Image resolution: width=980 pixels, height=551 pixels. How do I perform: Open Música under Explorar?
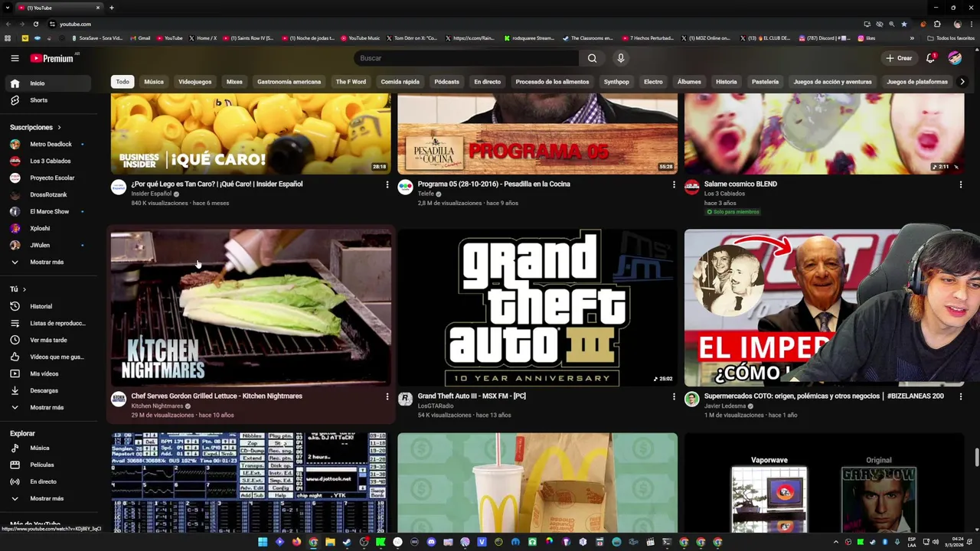[50, 448]
